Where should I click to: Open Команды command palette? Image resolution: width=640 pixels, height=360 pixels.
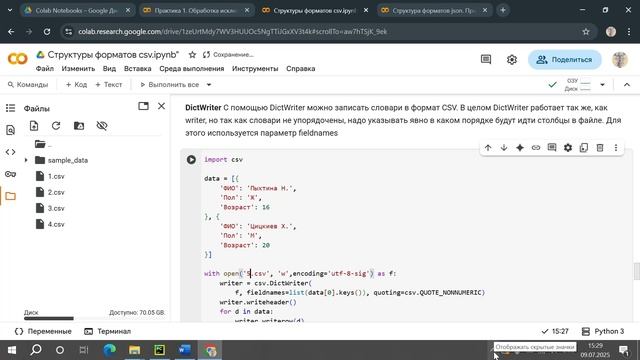[28, 84]
